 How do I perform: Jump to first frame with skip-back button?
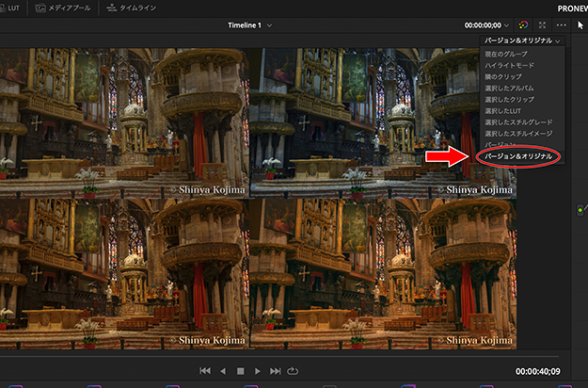click(205, 371)
